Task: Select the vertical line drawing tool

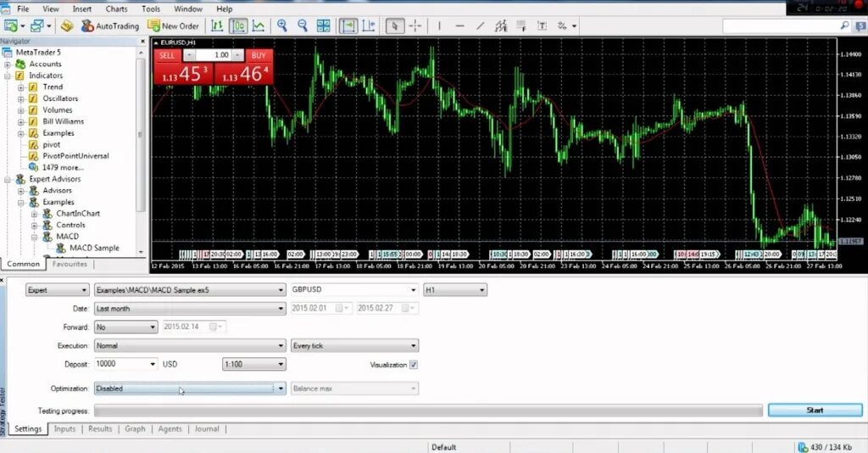Action: (x=440, y=25)
